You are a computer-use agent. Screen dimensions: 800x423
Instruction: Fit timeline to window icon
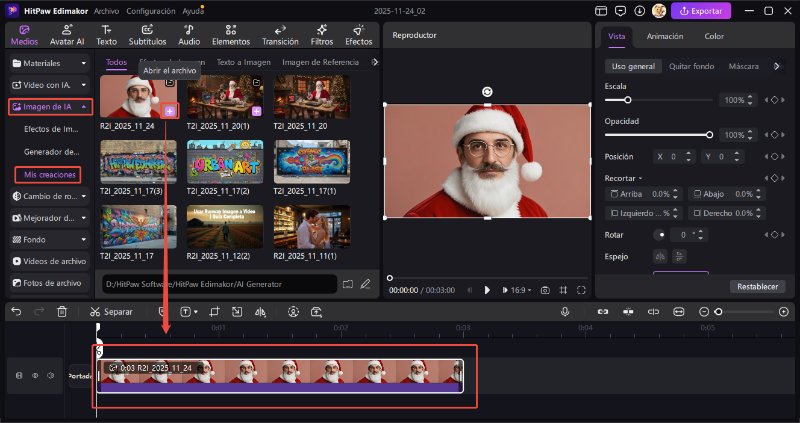pyautogui.click(x=679, y=311)
